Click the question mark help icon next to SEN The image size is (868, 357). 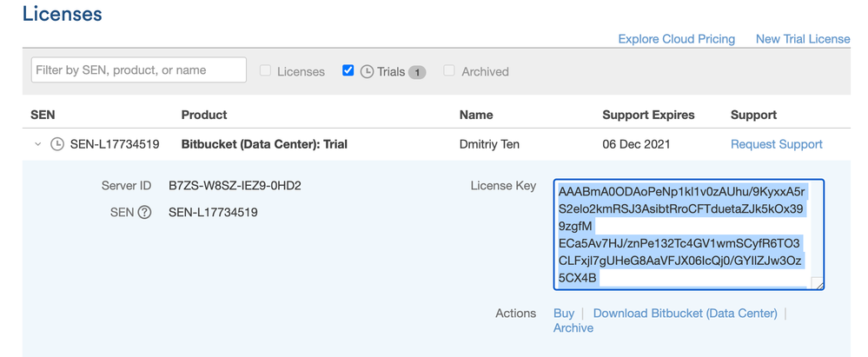pos(144,212)
